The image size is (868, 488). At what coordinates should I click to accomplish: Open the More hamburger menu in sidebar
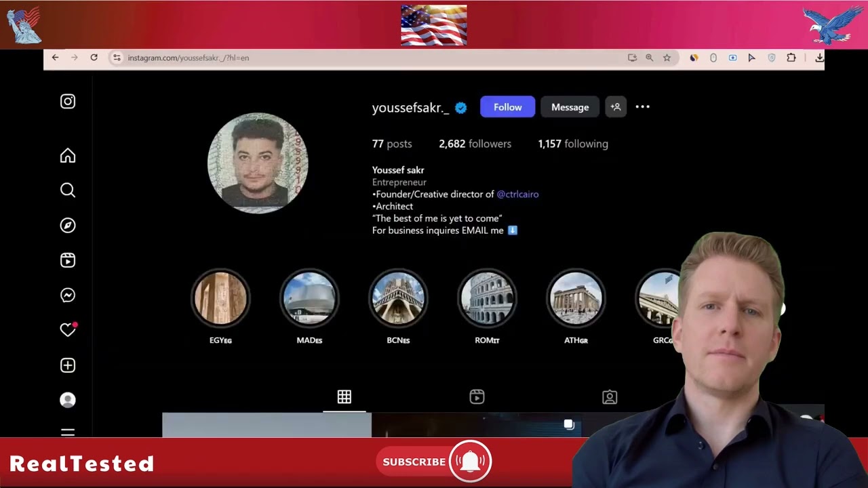[x=68, y=432]
